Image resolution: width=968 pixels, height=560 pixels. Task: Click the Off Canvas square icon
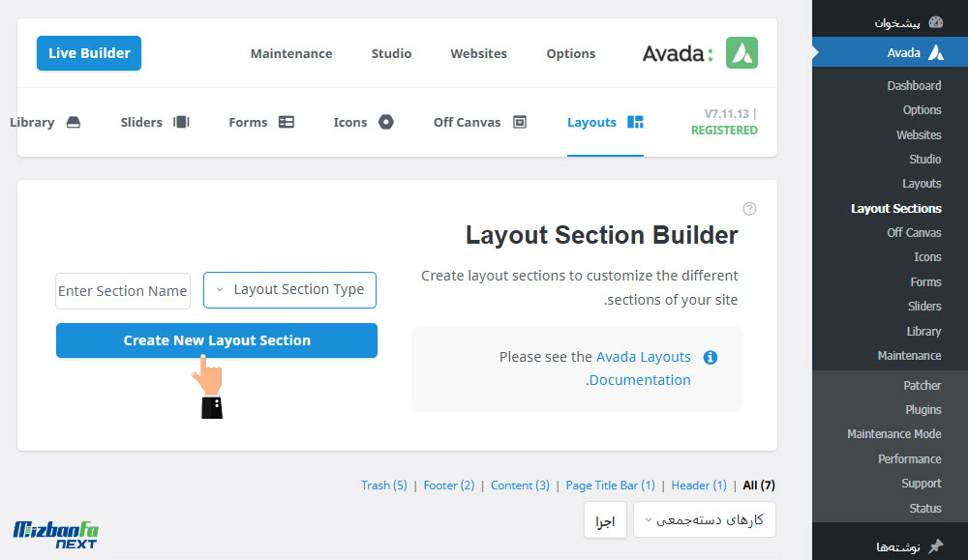(x=520, y=122)
